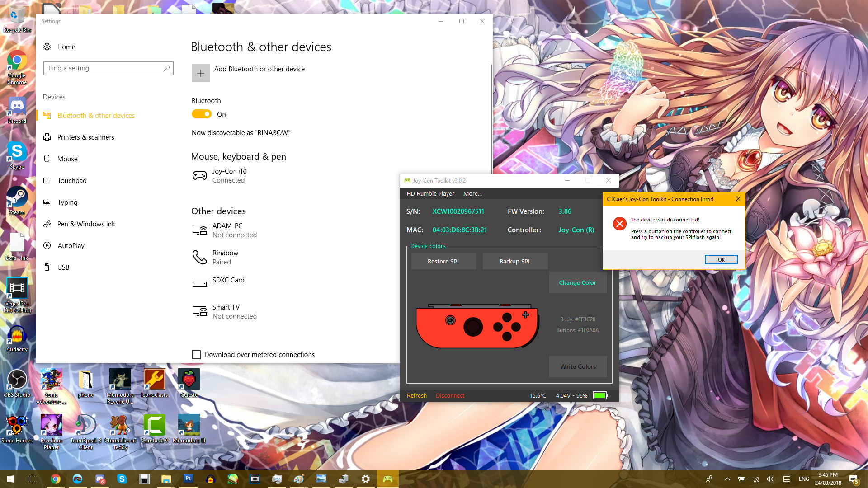Viewport: 868px width, 488px height.
Task: Click the Write Colors button
Action: (x=578, y=366)
